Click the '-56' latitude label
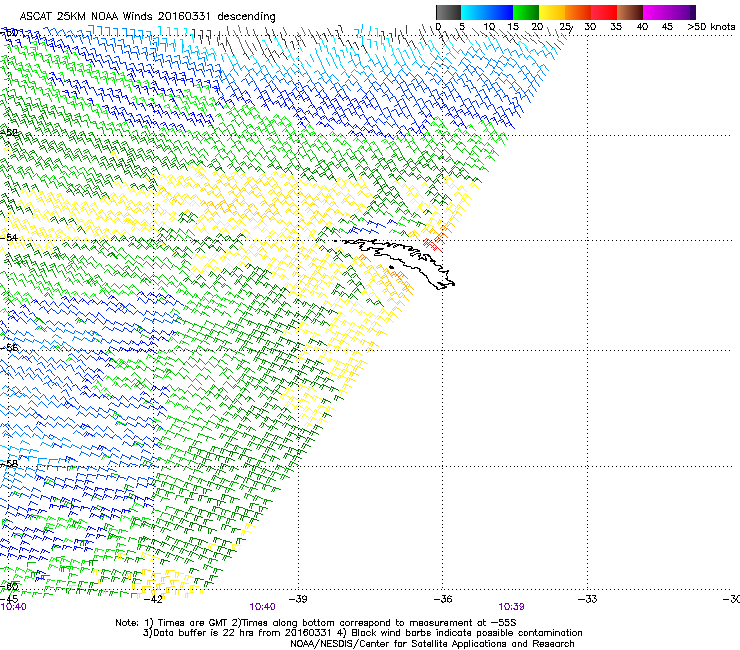This screenshot has width=740, height=650. [9, 347]
